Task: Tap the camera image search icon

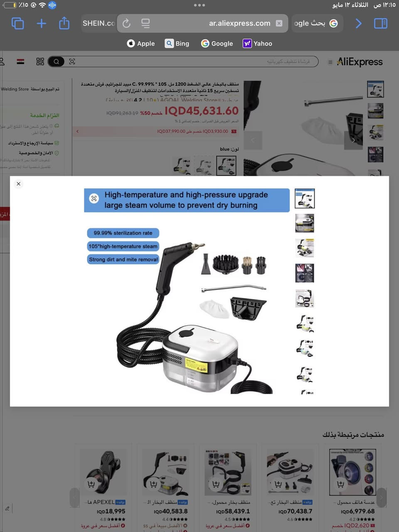Action: (72, 62)
